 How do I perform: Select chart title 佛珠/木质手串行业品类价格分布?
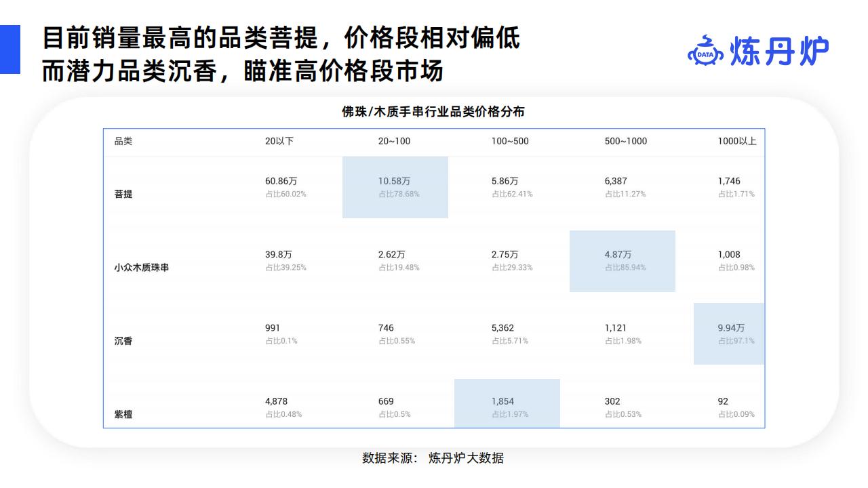(433, 112)
